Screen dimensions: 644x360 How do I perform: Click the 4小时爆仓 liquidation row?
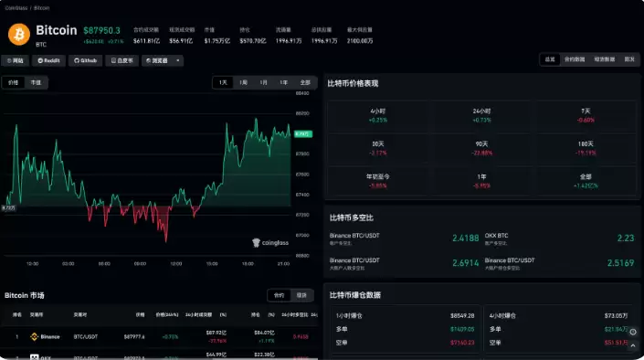558,315
